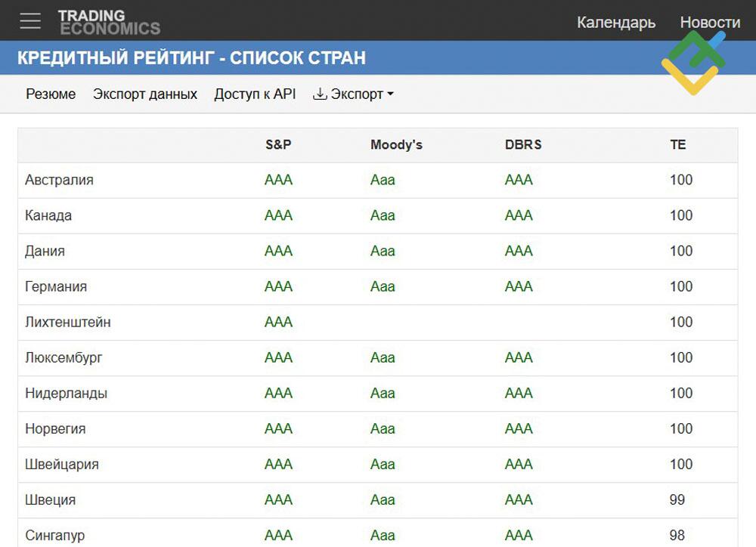
Task: Open the Канада country link
Action: pos(48,215)
